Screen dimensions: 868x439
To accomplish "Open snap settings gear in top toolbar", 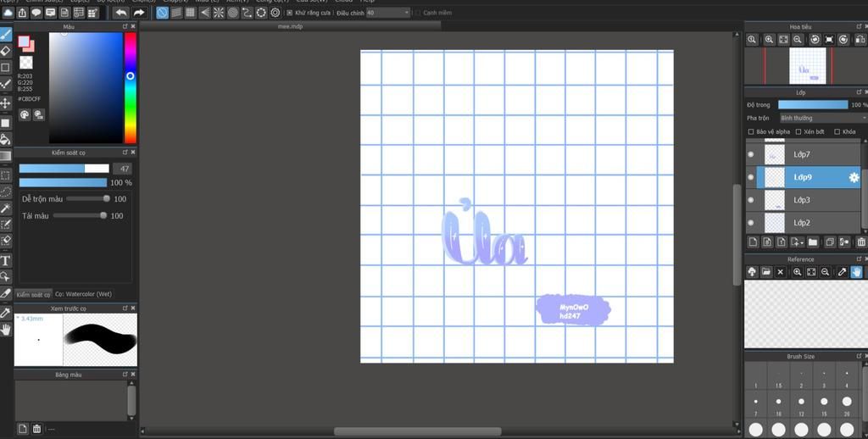I will tap(275, 12).
